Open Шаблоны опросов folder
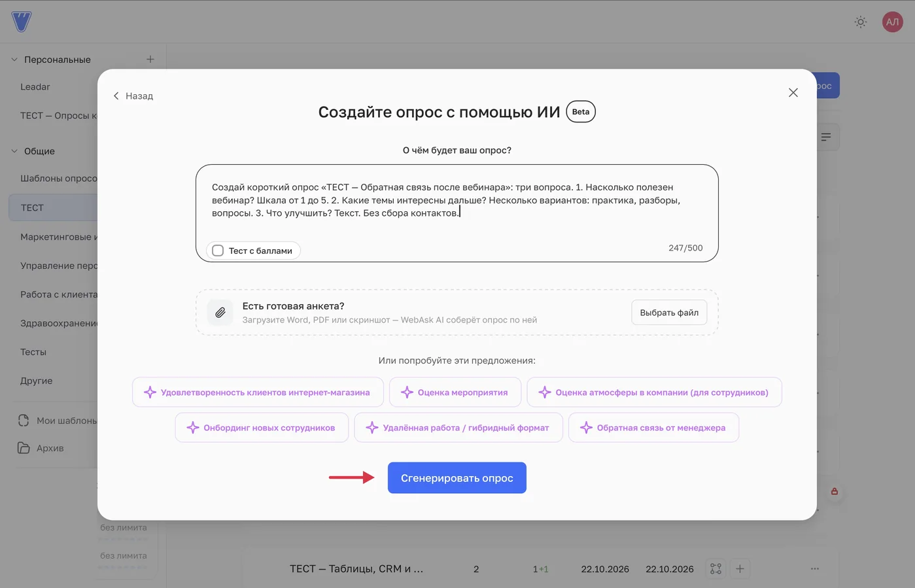Image resolution: width=915 pixels, height=588 pixels. point(58,179)
